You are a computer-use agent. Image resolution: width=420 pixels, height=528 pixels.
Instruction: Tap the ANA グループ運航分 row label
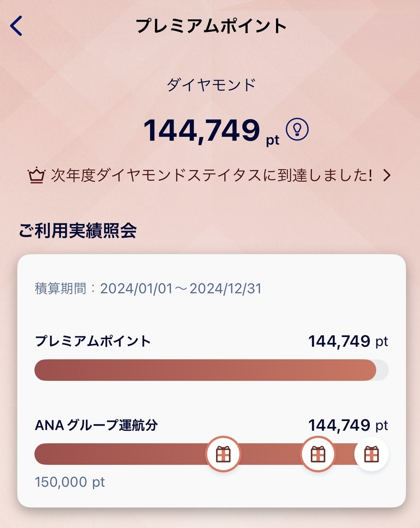96,425
